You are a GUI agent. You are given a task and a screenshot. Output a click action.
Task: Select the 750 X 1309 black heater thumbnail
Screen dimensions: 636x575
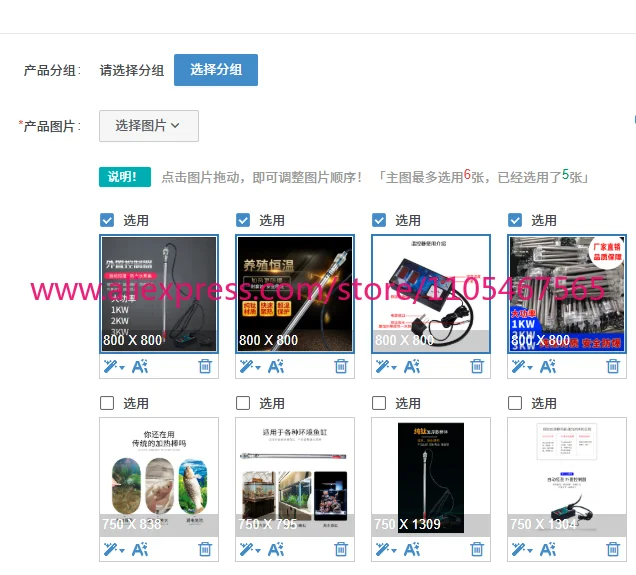pyautogui.click(x=431, y=476)
